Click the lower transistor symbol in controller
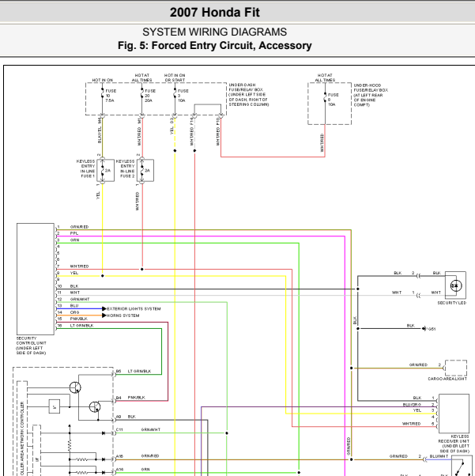 95,406
